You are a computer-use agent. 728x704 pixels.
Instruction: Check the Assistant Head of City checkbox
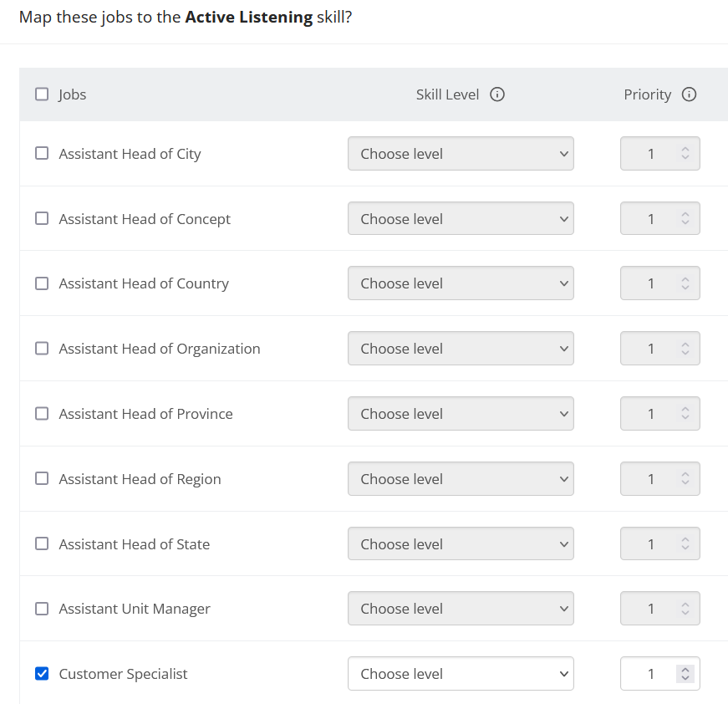point(42,154)
